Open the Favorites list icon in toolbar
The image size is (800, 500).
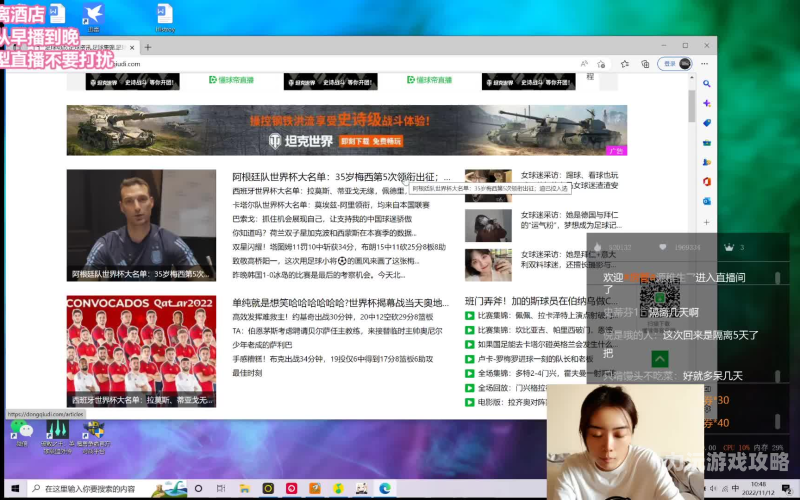624,64
